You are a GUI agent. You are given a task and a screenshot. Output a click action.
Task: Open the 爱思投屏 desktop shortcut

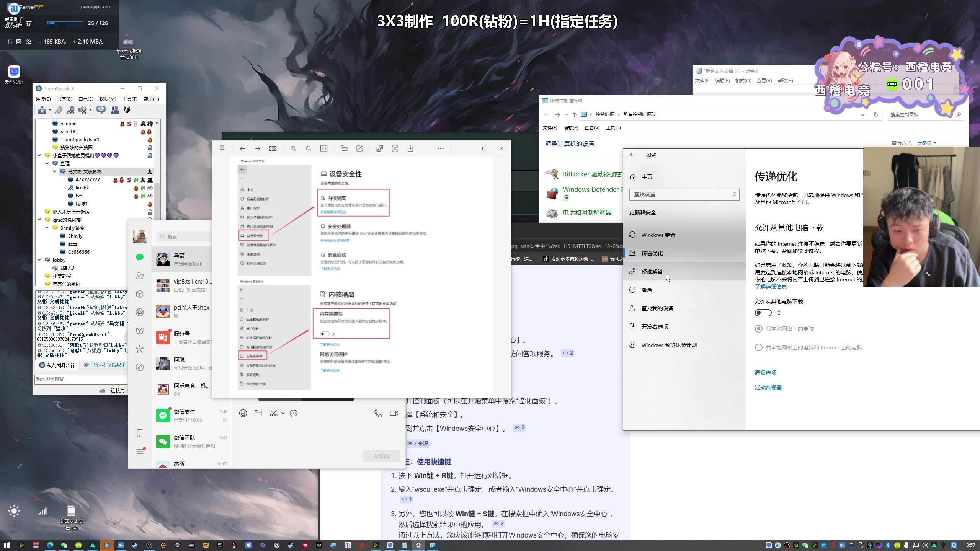coord(14,75)
